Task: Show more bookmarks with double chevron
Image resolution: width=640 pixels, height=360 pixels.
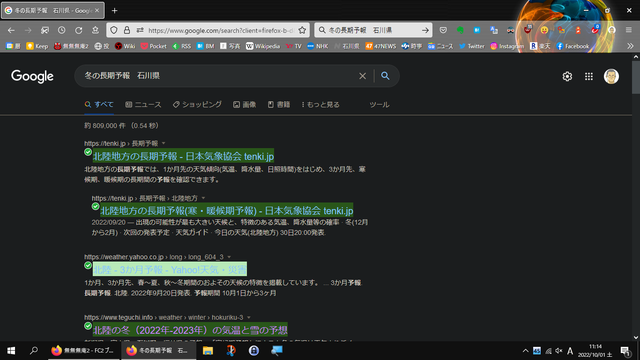Action: 630,46
